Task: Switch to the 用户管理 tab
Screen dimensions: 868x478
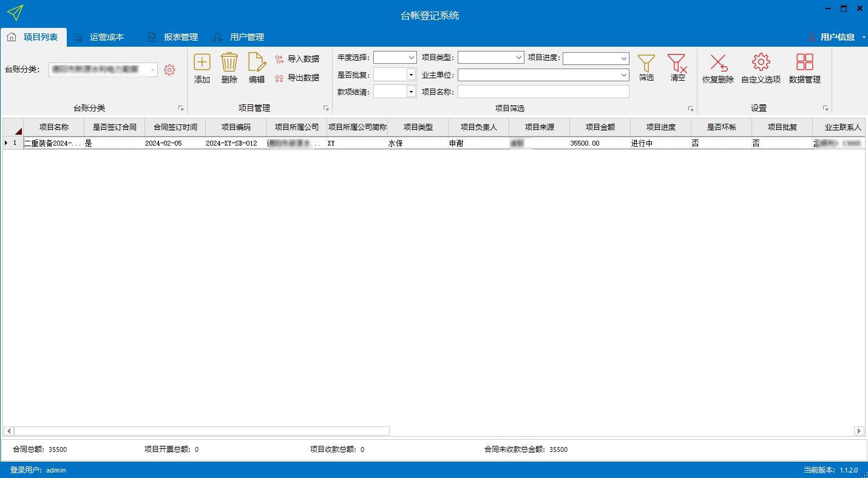Action: 239,37
